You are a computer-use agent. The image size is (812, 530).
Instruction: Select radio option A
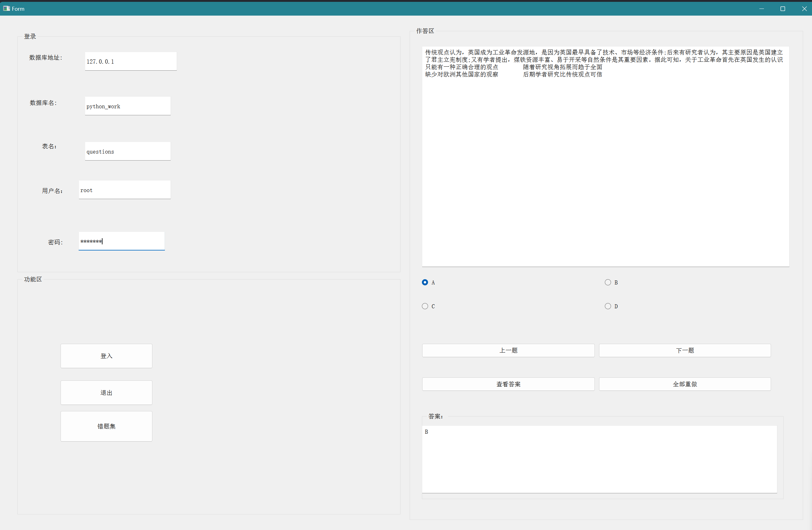click(x=425, y=282)
